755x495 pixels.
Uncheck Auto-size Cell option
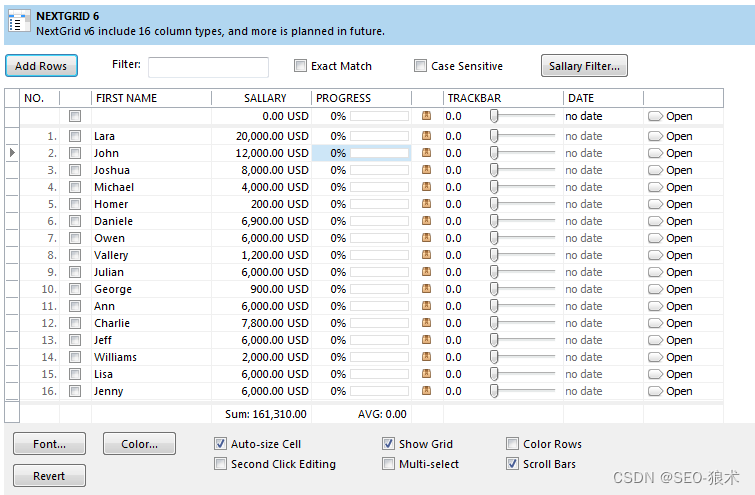click(x=220, y=443)
